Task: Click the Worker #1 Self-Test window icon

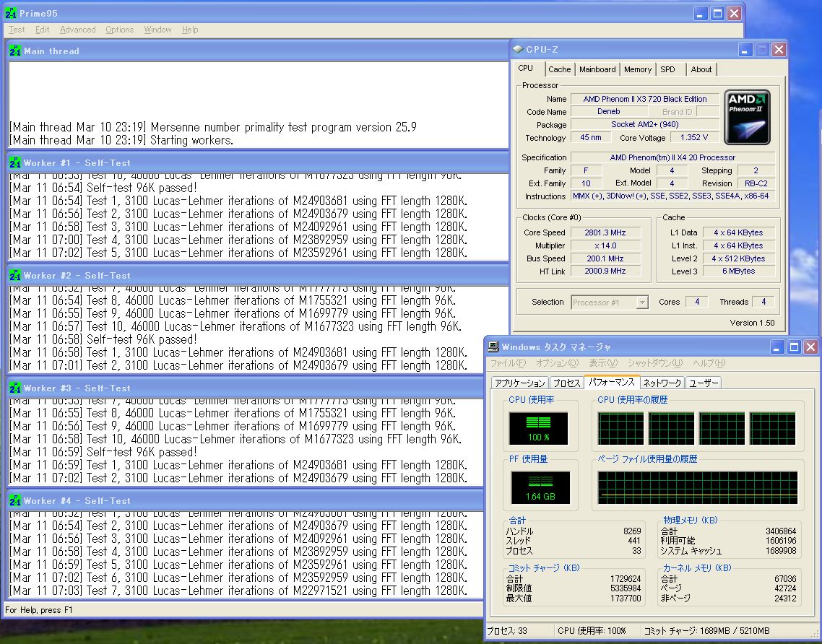Action: pyautogui.click(x=15, y=163)
